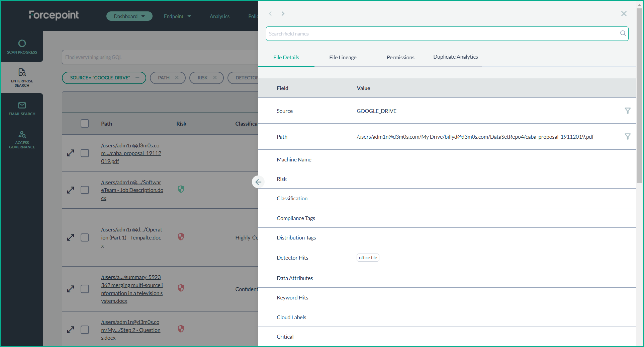Collapse details panel with left arrow button
The image size is (644, 347).
258,182
